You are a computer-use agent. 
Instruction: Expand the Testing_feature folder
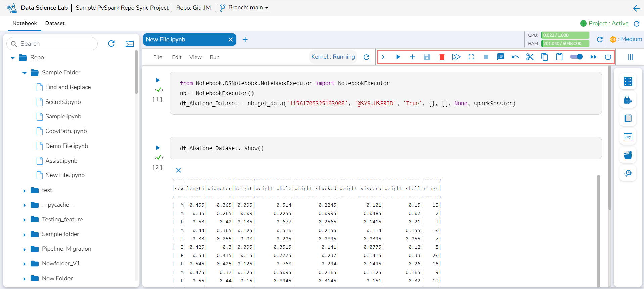(25, 220)
